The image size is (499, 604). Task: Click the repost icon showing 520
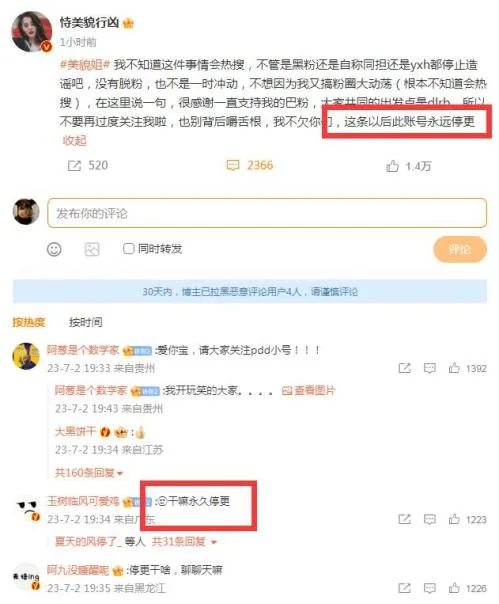[74, 166]
